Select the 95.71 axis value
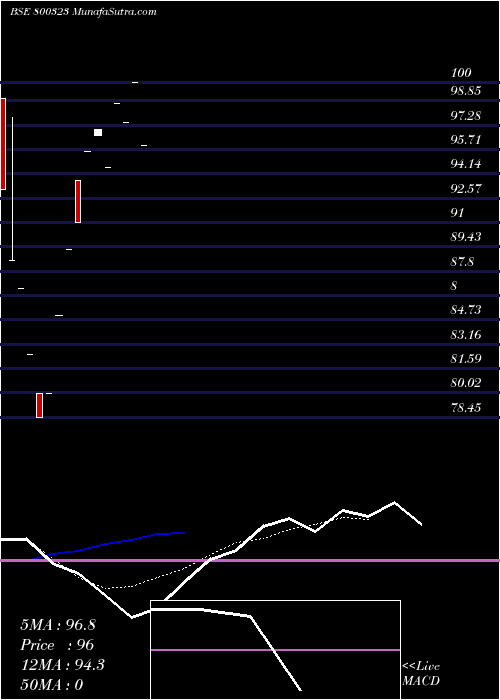The width and height of the screenshot is (500, 700). (465, 140)
